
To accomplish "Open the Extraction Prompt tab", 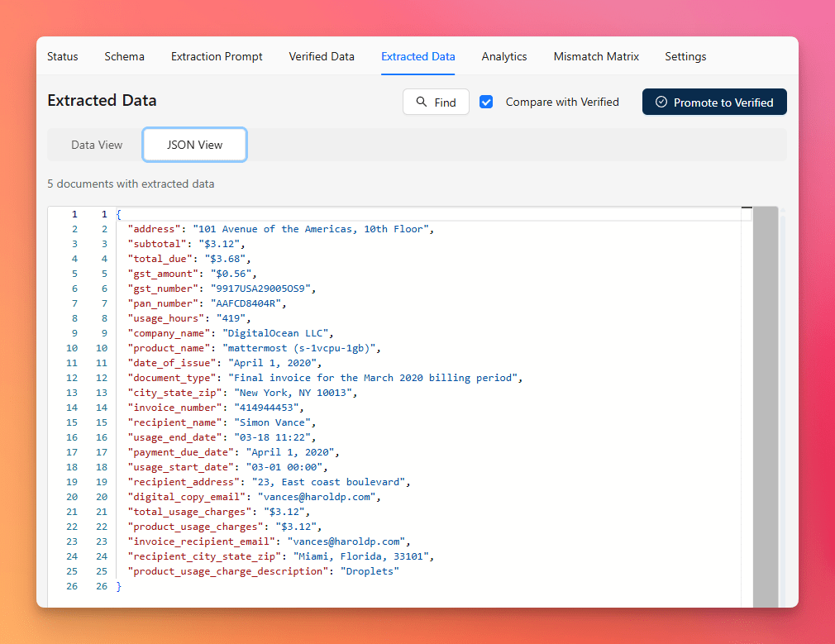I will pos(217,57).
